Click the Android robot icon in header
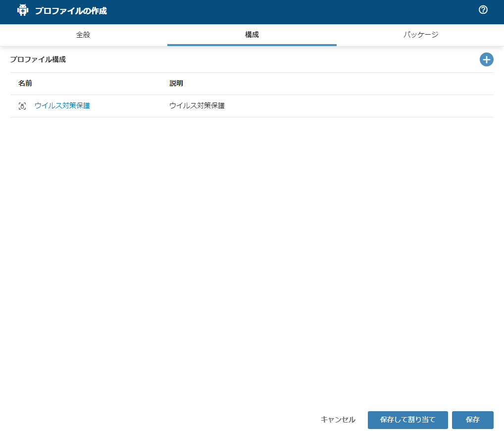This screenshot has width=504, height=431. [x=22, y=10]
